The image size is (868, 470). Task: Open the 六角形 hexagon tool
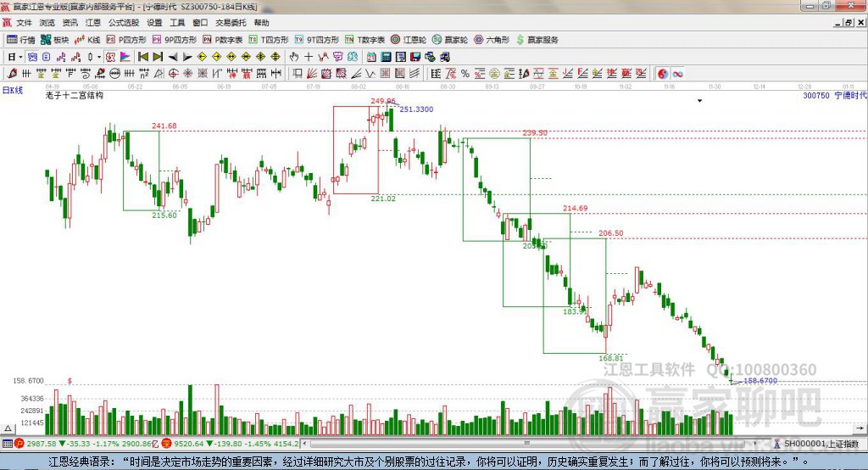point(492,40)
